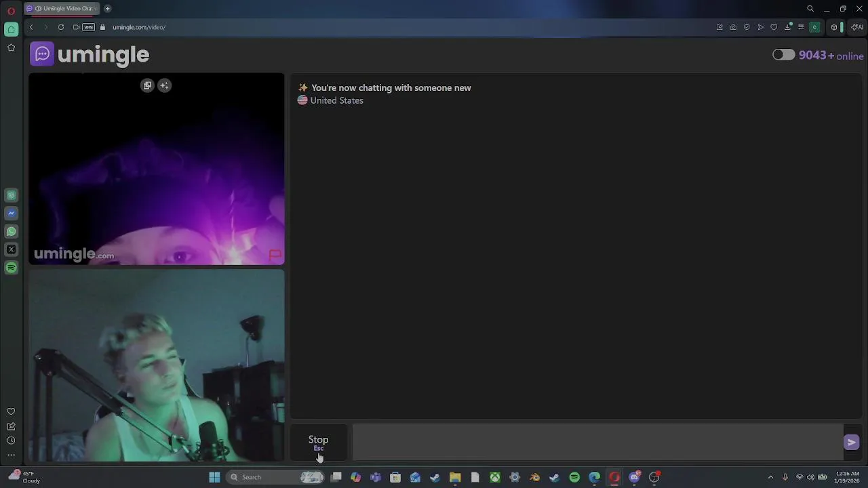Mute the tab using its speaker icon
868x488 pixels.
pyautogui.click(x=39, y=9)
